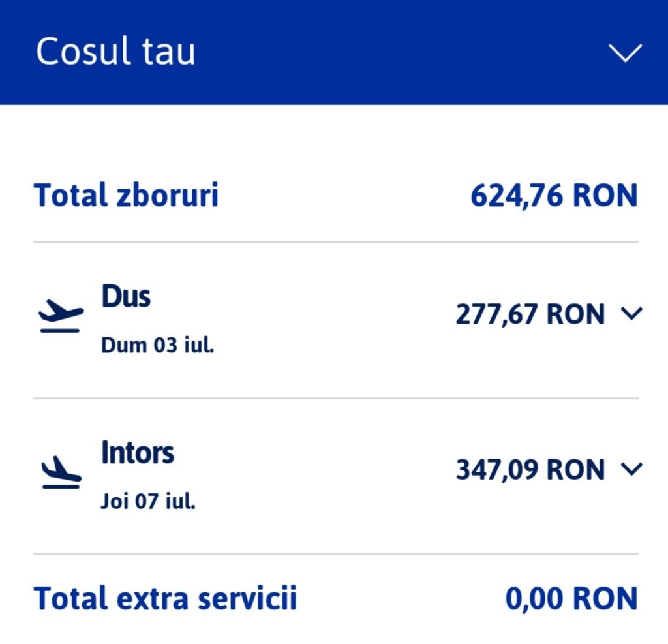
Task: Click the 277,67 RON outbound price
Action: [530, 314]
